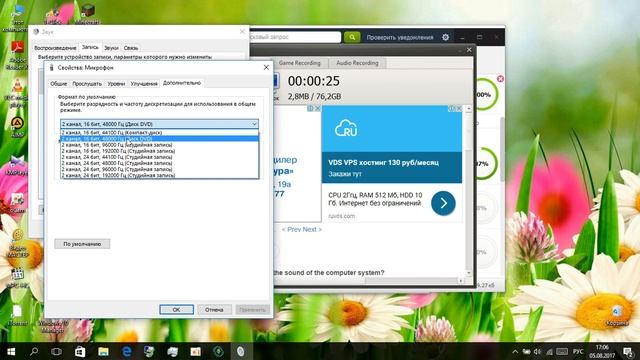Choose 2 канал, 24 бит, 44100 Гц option

coord(160,157)
